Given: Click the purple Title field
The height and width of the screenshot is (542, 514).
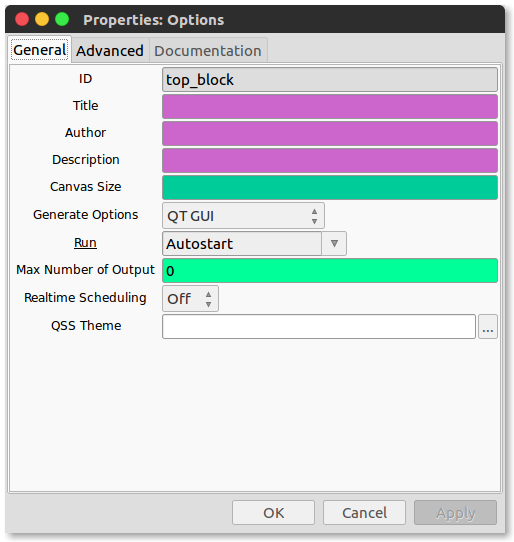Looking at the screenshot, I should coord(330,106).
